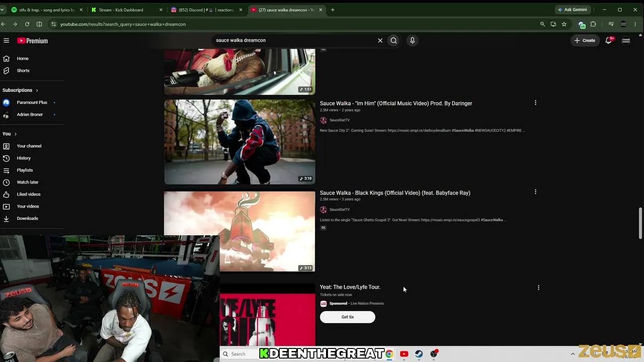Play the "Im Him" video thumbnail
Viewport: 644px width, 362px height.
pos(239,142)
